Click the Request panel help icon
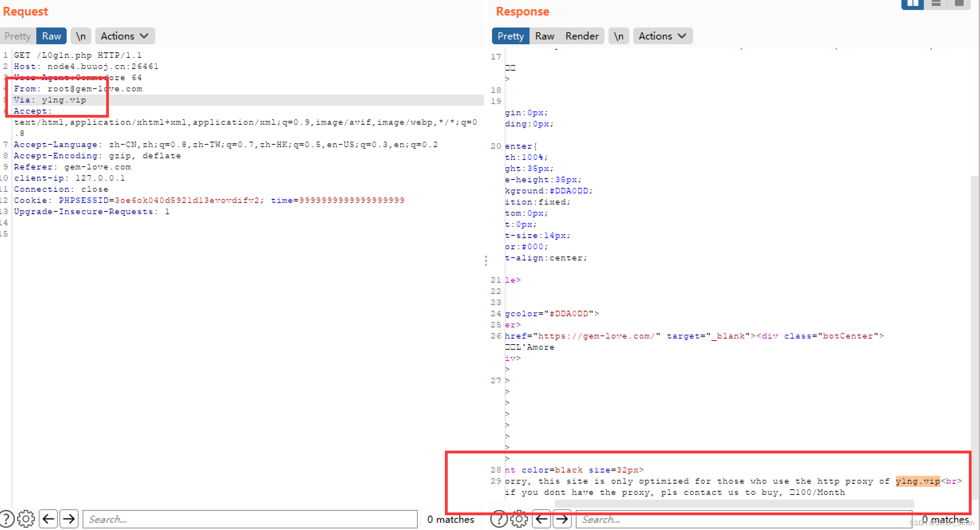Viewport: 980px width, 530px height. coord(7,519)
